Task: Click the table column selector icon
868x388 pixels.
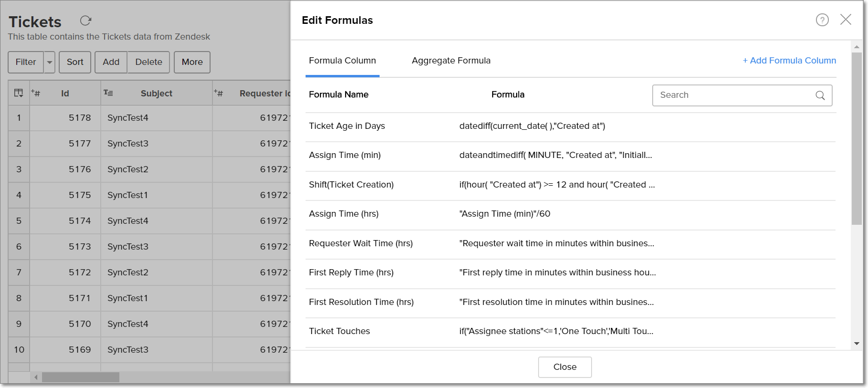Action: click(x=19, y=93)
